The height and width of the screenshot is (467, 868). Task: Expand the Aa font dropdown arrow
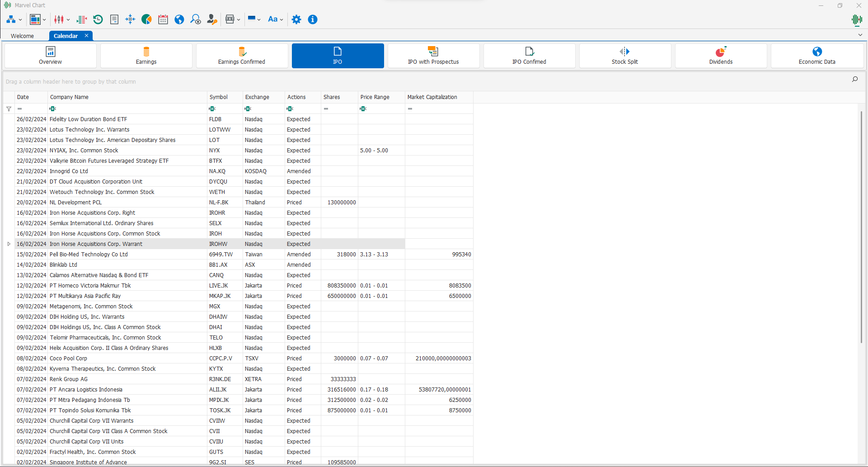point(282,20)
